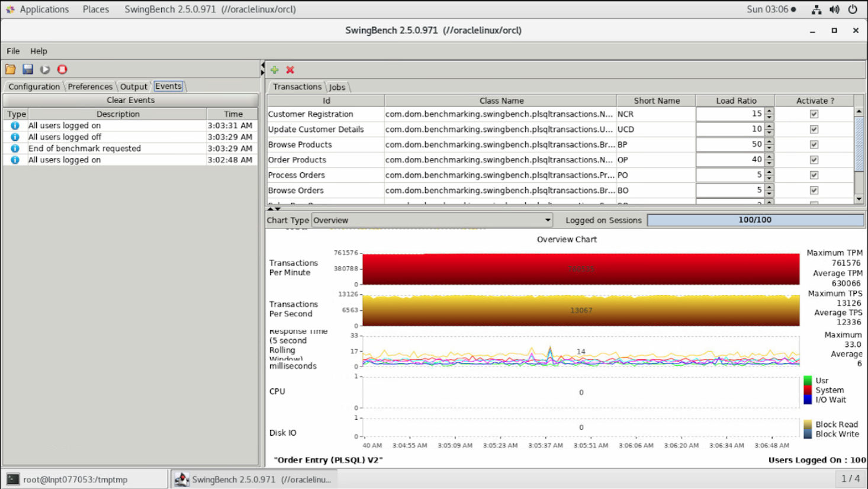
Task: Toggle Activate for Customer Registration
Action: click(814, 114)
